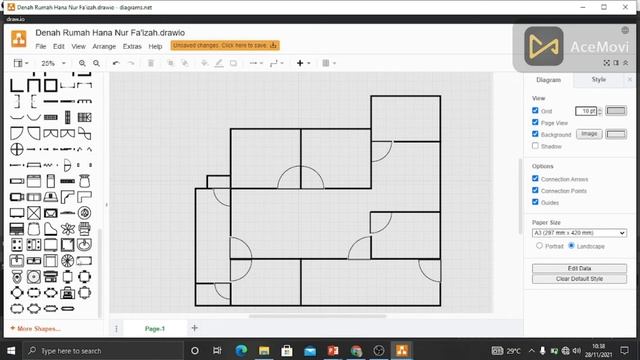Image resolution: width=640 pixels, height=360 pixels.
Task: Click the Edit Data button
Action: [x=579, y=268]
